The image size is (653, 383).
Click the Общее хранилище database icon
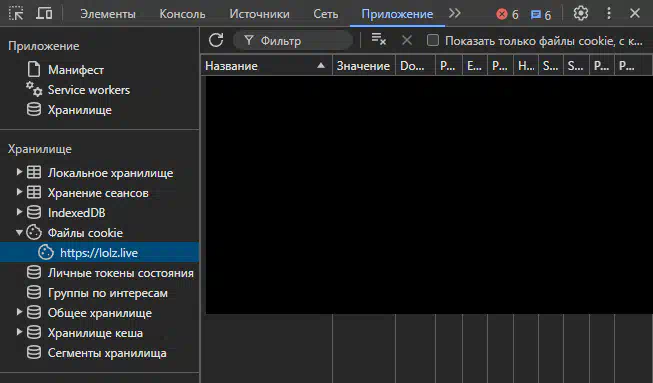[34, 312]
